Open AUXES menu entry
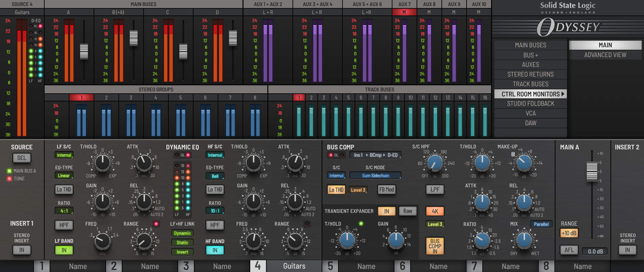This screenshot has width=644, height=272. [x=531, y=65]
